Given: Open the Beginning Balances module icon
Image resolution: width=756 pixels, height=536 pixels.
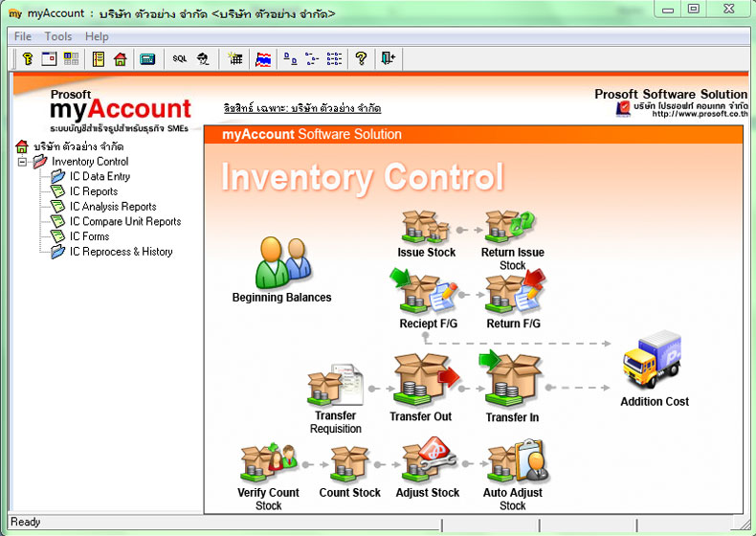Looking at the screenshot, I should 283,261.
